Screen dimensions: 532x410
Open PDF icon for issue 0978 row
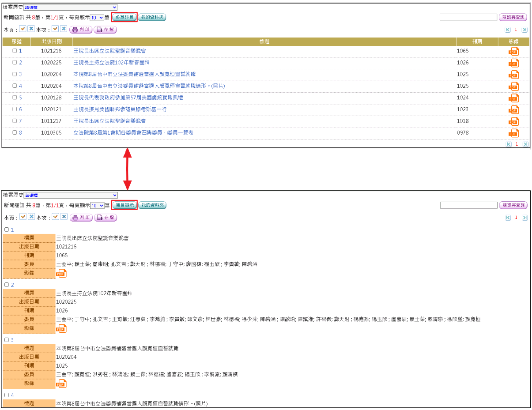tap(513, 133)
